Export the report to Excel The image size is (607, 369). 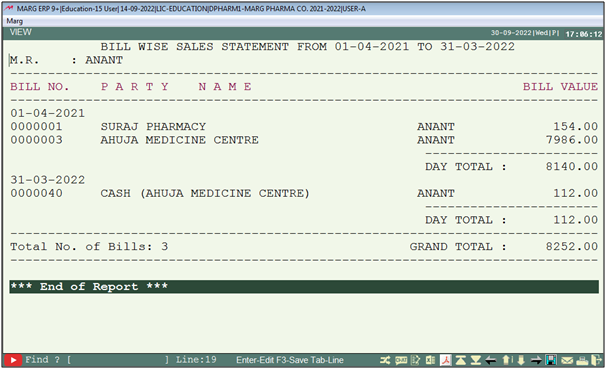tap(430, 360)
